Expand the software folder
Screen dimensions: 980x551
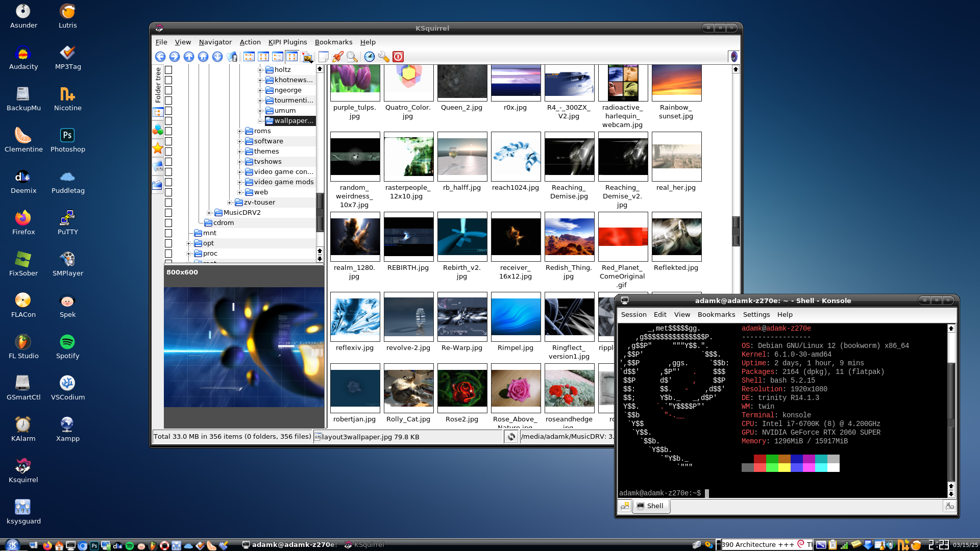240,141
